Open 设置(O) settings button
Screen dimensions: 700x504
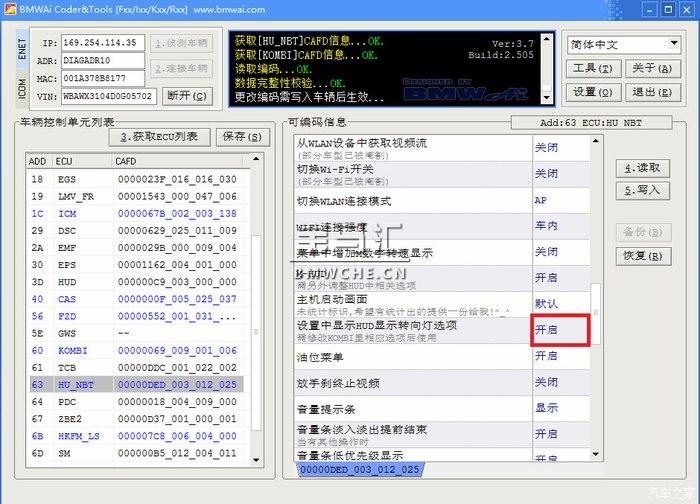(594, 92)
